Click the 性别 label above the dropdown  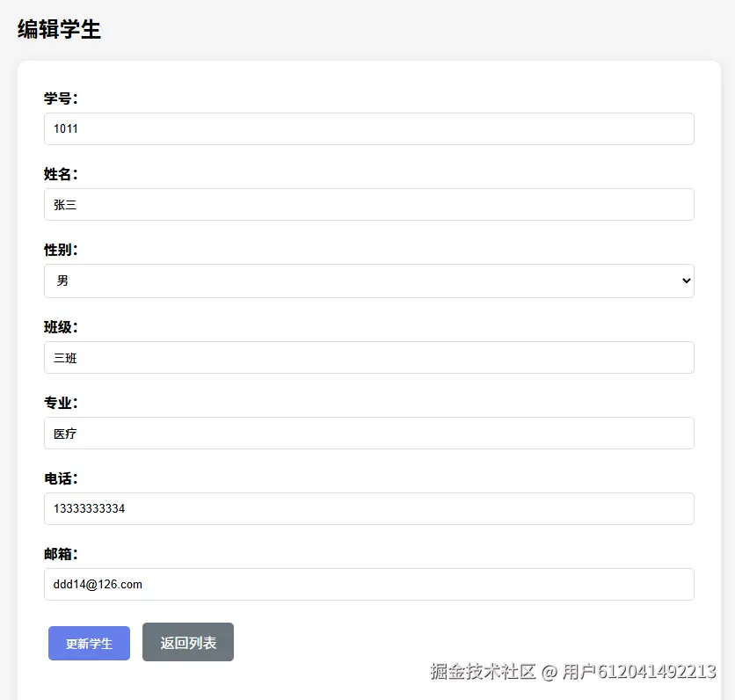coord(58,250)
